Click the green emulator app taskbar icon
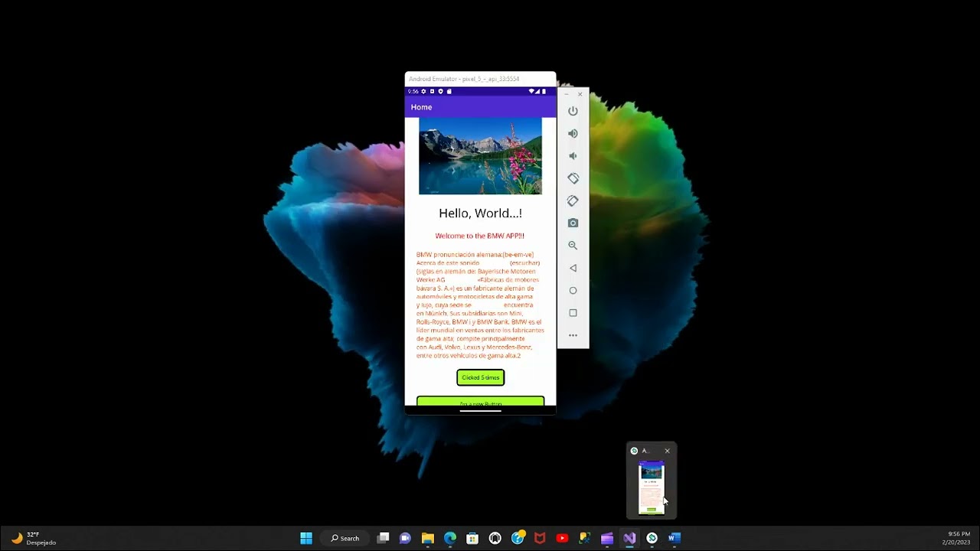The image size is (980, 551). 652,538
